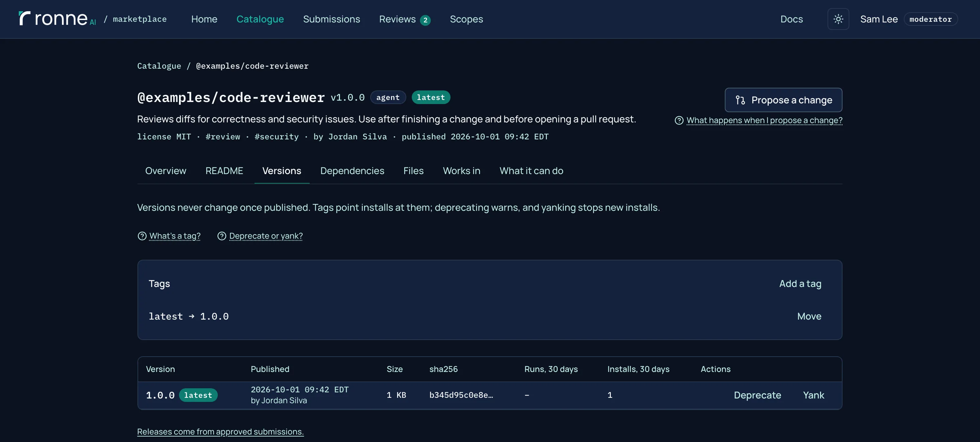980x442 pixels.
Task: Click the ronne AI logo
Action: 57,19
